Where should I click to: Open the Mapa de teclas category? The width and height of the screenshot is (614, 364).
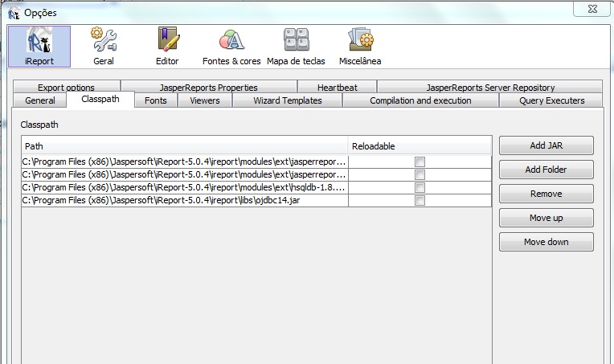tap(295, 46)
